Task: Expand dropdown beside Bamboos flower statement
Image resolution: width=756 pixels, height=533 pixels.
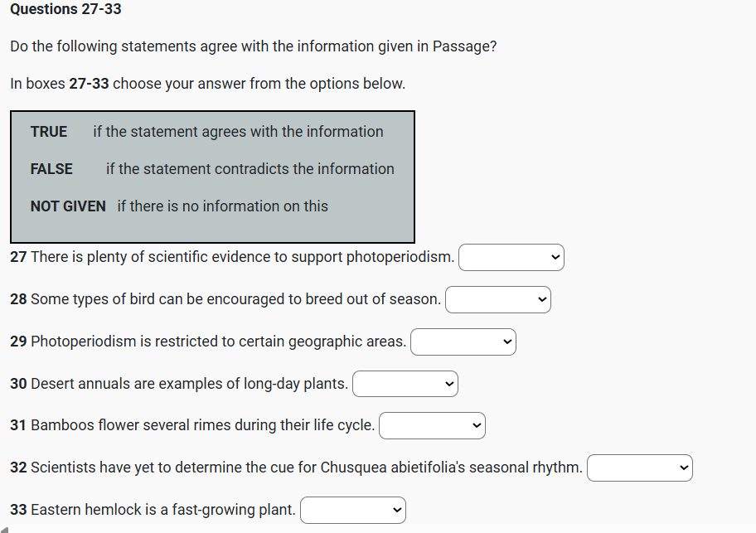Action: point(432,426)
